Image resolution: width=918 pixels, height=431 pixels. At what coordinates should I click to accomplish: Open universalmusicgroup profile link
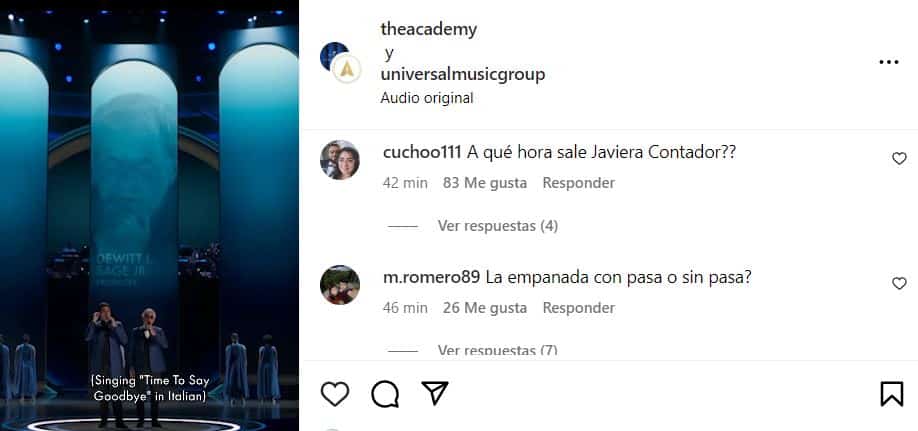[463, 74]
